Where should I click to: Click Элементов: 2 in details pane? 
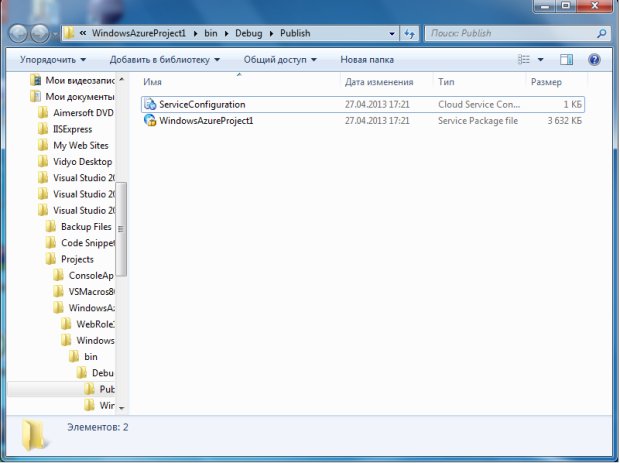click(x=98, y=427)
